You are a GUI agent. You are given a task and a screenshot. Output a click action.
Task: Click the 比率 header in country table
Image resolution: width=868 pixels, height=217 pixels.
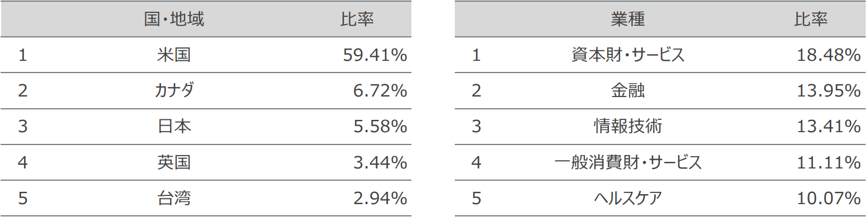click(x=357, y=19)
